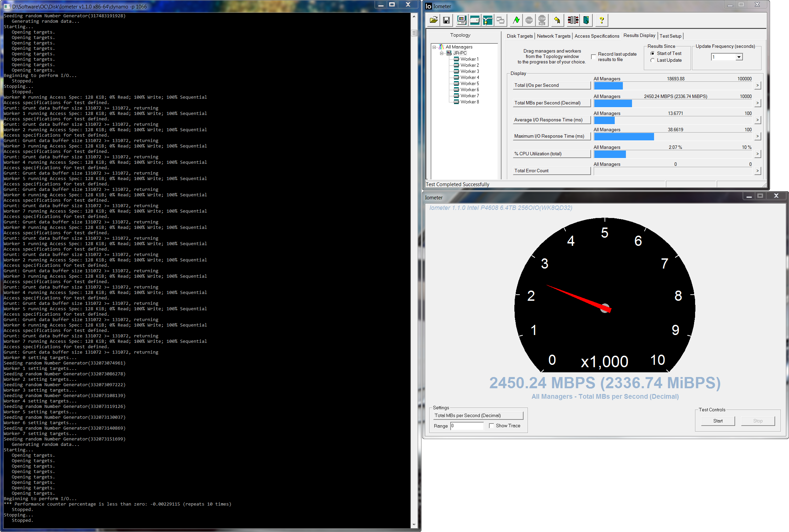789x532 pixels.
Task: Open About Iometer question mark icon
Action: point(602,20)
